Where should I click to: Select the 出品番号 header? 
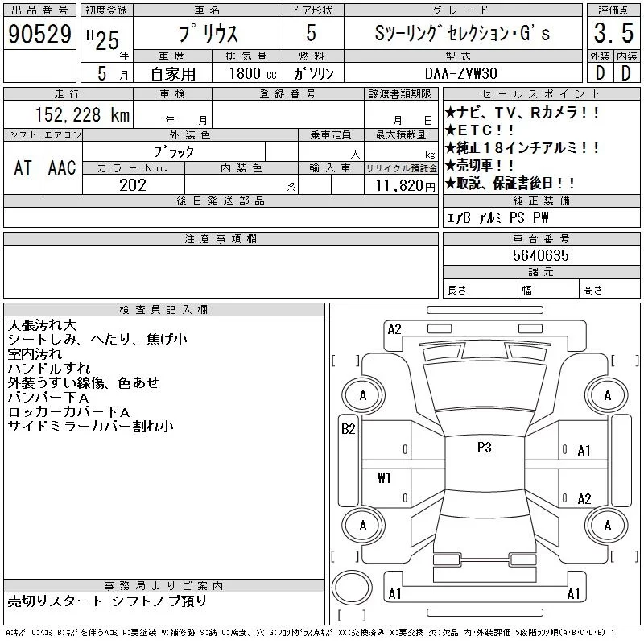coord(39,10)
